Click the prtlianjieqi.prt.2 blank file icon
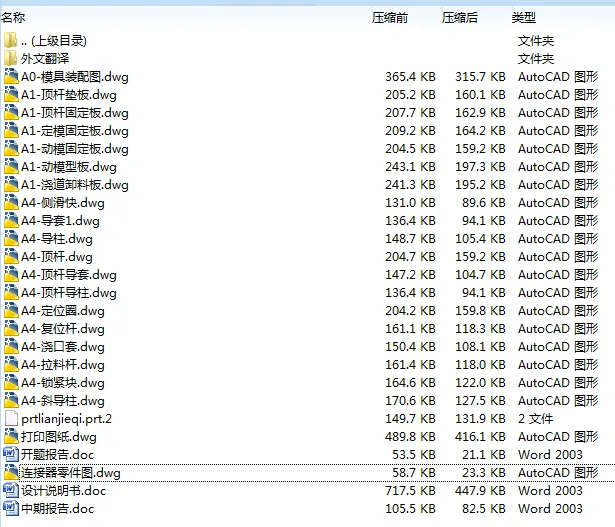This screenshot has height=527, width=615. point(11,419)
